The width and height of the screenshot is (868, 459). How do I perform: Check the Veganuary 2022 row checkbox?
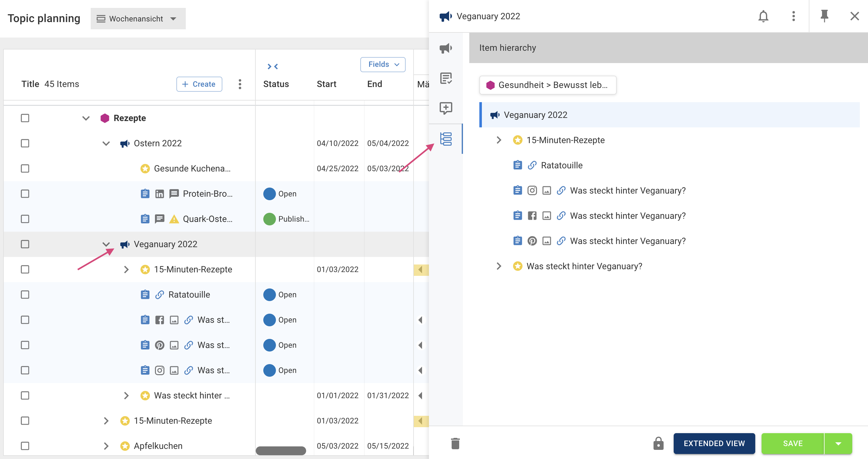(25, 244)
